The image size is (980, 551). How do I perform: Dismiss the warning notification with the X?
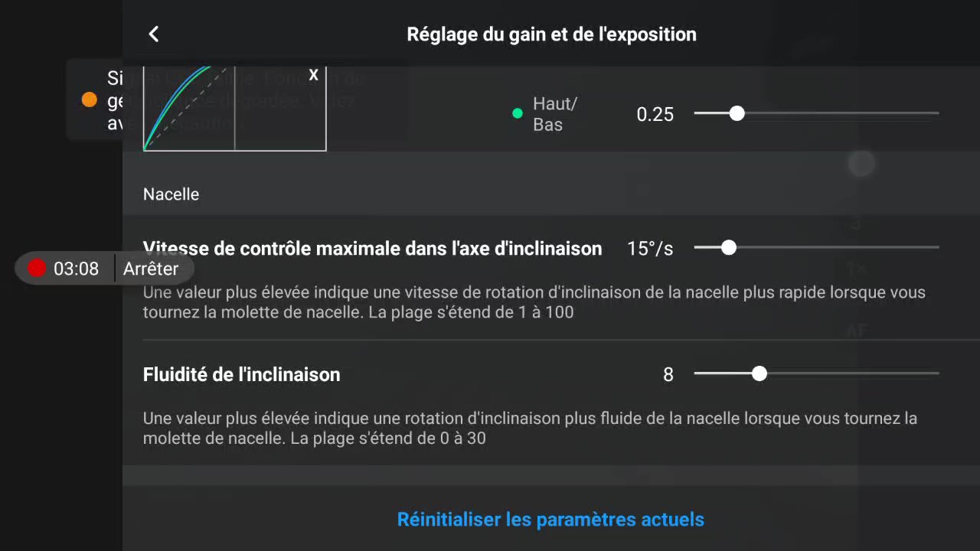[x=313, y=75]
